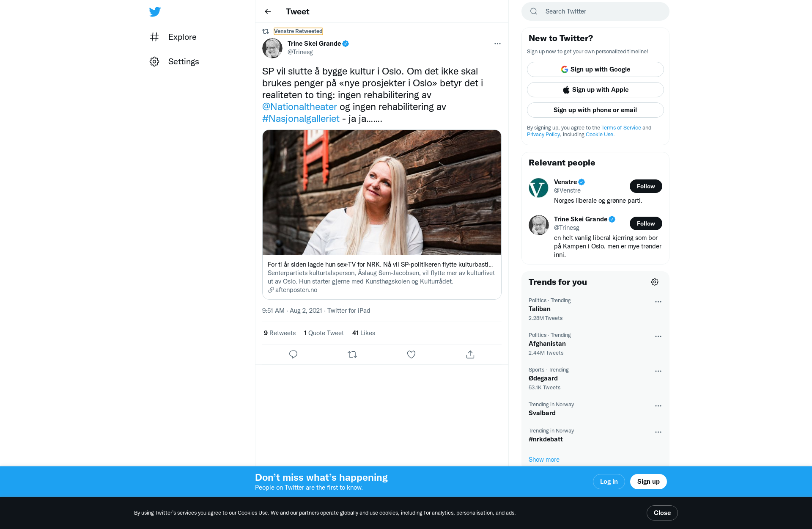Click Twitter for iPad source label

(348, 310)
